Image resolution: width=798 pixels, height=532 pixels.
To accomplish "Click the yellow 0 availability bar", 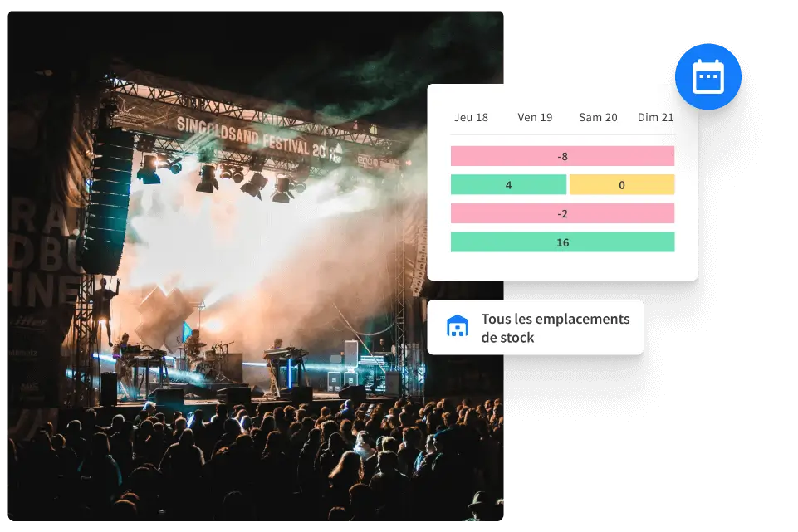I will (x=622, y=184).
